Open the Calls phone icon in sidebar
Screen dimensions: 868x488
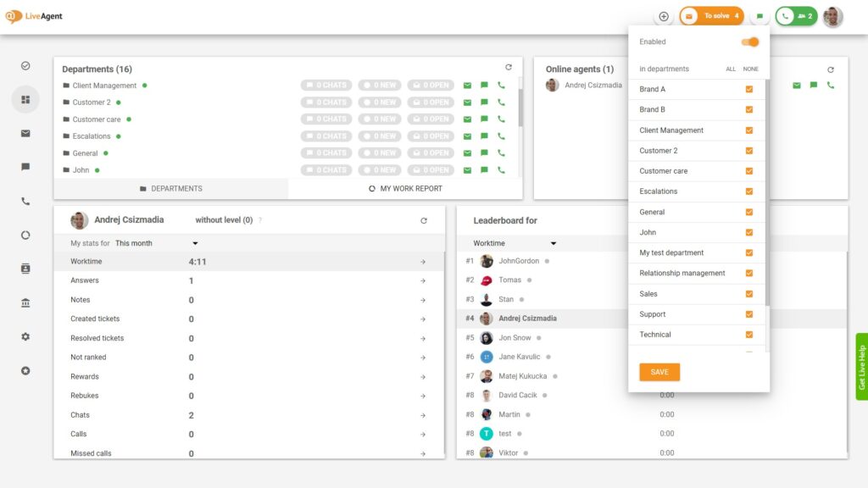point(25,202)
